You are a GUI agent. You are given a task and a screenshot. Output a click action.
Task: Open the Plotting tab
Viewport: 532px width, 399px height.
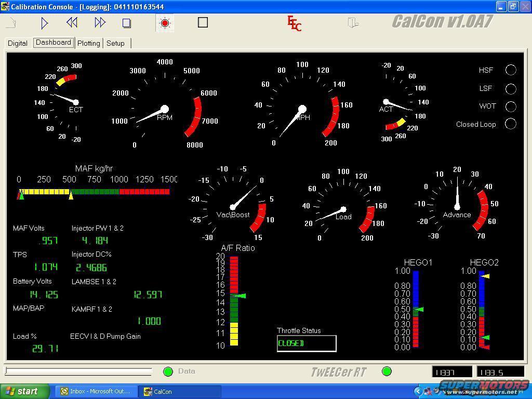(89, 43)
